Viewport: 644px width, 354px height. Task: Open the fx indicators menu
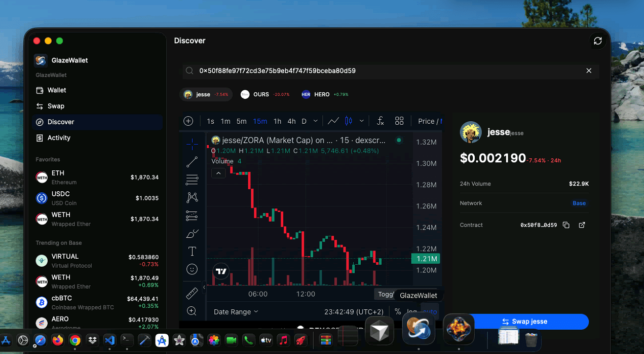tap(381, 121)
